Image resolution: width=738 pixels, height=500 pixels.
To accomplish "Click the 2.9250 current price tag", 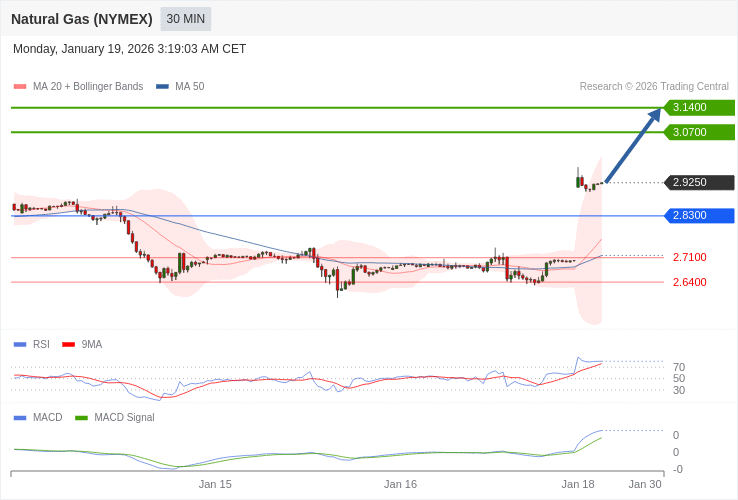I will click(699, 183).
